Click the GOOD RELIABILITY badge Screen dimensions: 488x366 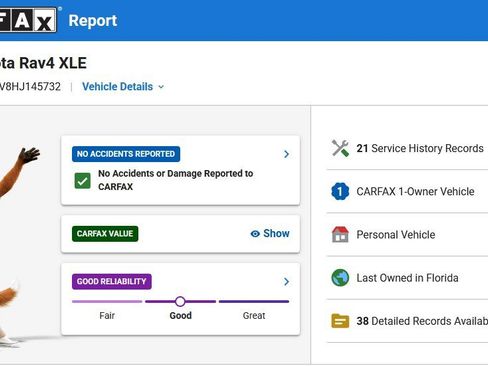112,281
